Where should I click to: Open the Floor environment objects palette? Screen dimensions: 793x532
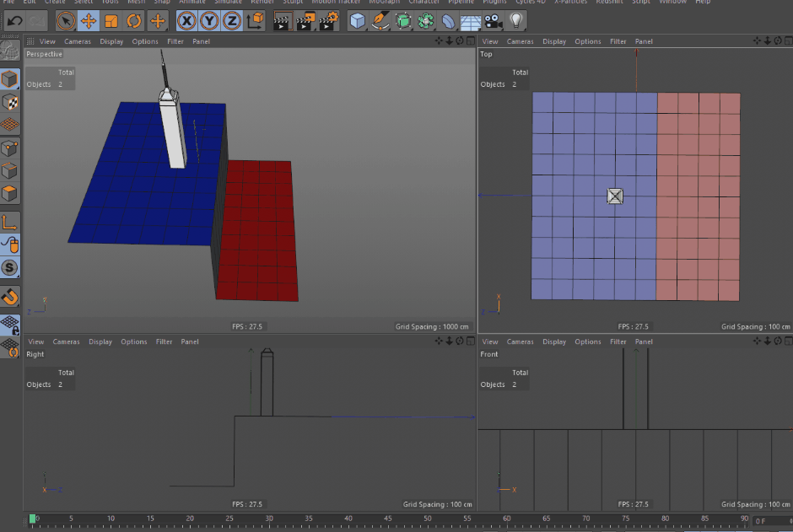(x=471, y=21)
